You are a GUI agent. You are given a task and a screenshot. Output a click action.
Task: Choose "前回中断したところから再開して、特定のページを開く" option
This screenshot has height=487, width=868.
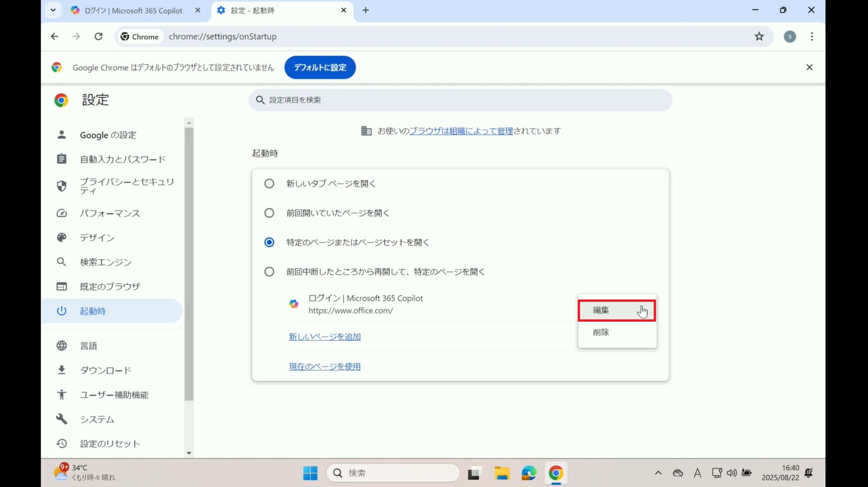pos(269,272)
